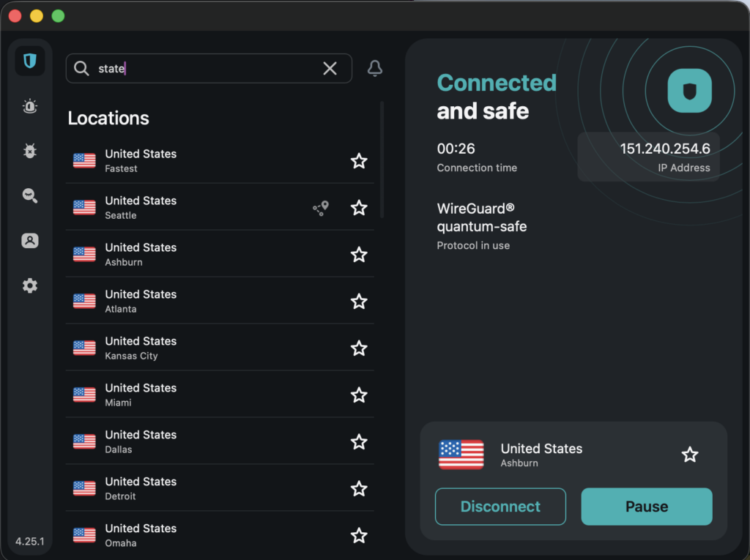
Task: Open the Search tool icon in sidebar
Action: click(x=30, y=195)
